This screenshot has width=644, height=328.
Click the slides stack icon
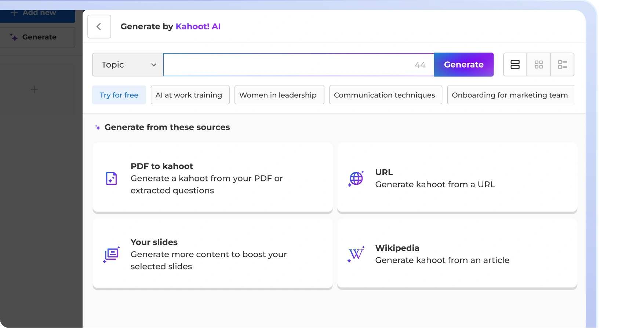coord(112,255)
